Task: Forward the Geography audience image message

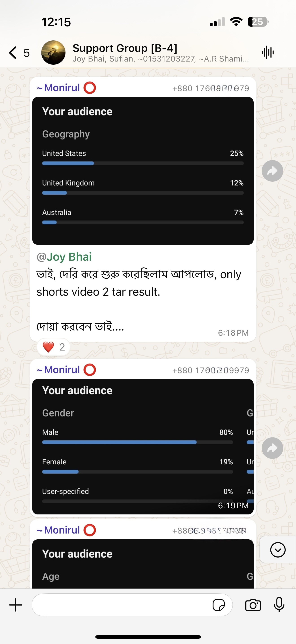Action: (x=272, y=171)
